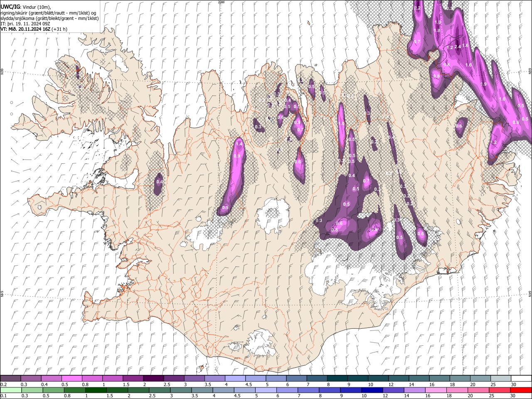The image size is (532, 399).
Task: Select the 12–14 swatch in the upper legend
Action: pyautogui.click(x=399, y=378)
